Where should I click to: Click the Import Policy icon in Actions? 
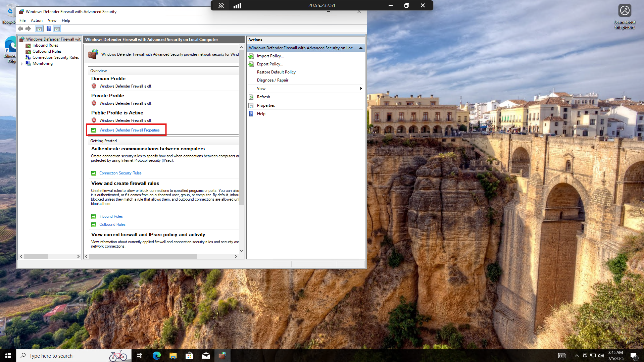point(251,56)
